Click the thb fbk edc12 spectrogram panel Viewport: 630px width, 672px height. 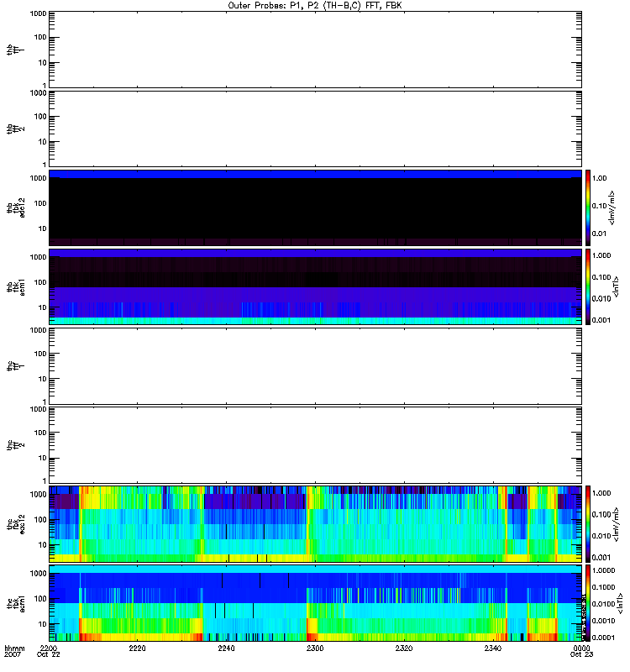[315, 207]
